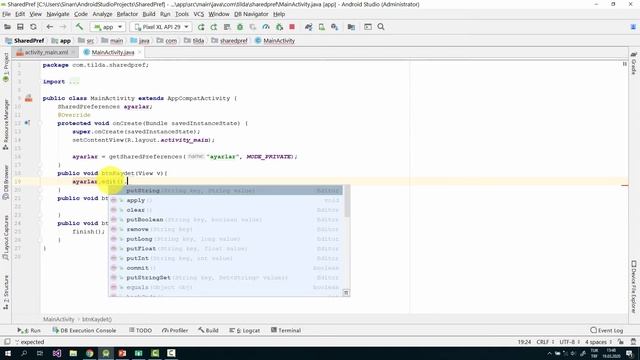Open the Gradle side panel
The height and width of the screenshot is (360, 640).
point(633,63)
